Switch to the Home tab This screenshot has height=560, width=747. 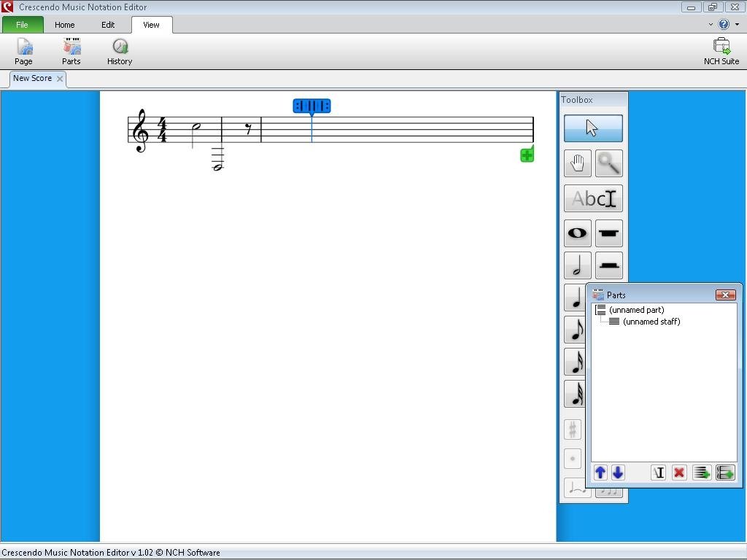(x=64, y=25)
